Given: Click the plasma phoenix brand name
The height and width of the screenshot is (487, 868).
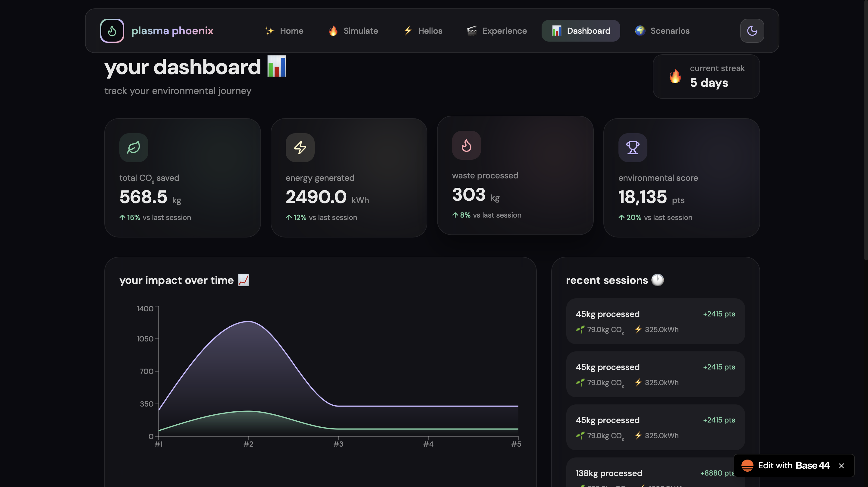Looking at the screenshot, I should (x=172, y=31).
